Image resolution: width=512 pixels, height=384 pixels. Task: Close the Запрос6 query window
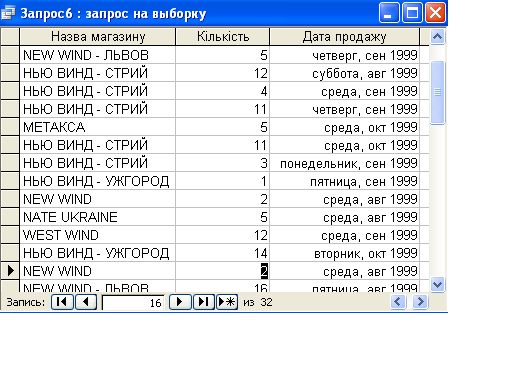click(x=435, y=13)
